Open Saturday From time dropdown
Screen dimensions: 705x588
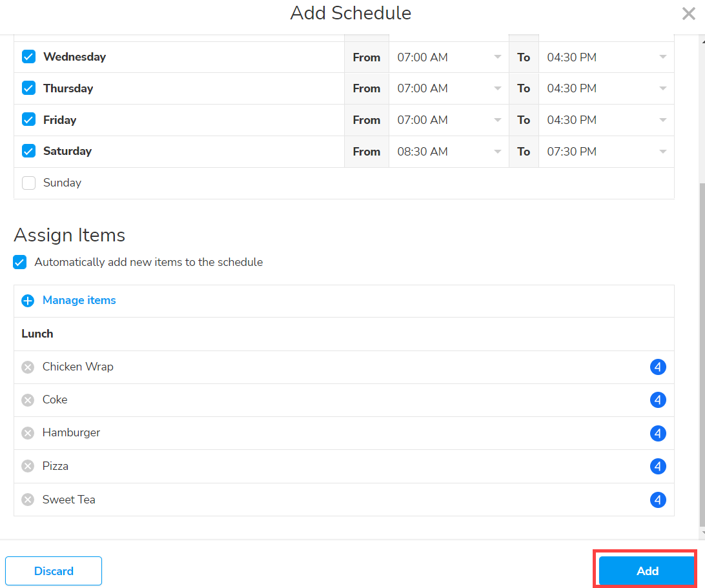449,152
